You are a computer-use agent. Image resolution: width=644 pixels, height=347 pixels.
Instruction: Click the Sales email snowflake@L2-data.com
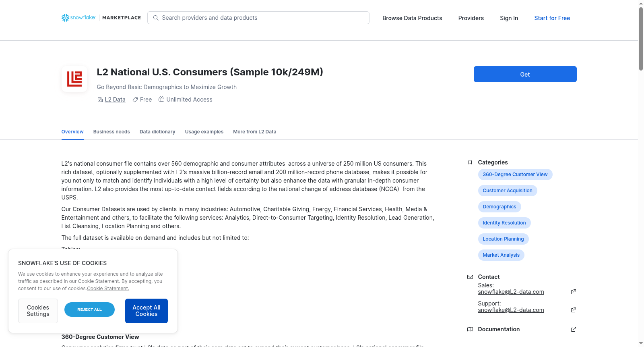tap(511, 292)
